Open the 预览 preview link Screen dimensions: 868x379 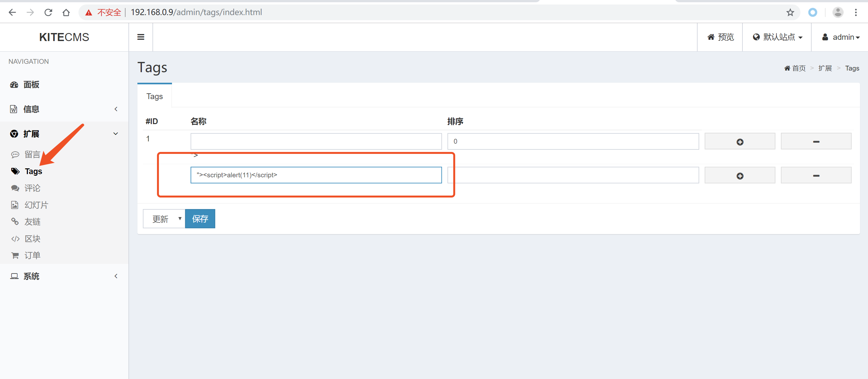coord(720,37)
